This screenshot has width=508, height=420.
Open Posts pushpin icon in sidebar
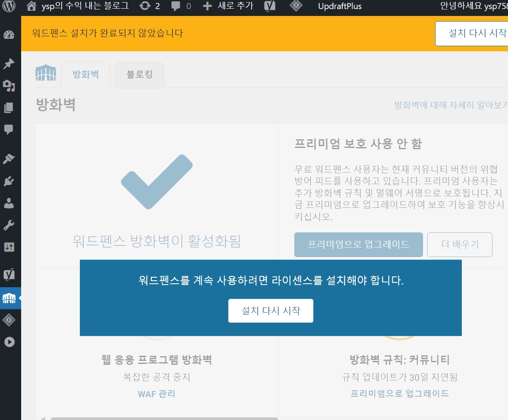tap(9, 63)
